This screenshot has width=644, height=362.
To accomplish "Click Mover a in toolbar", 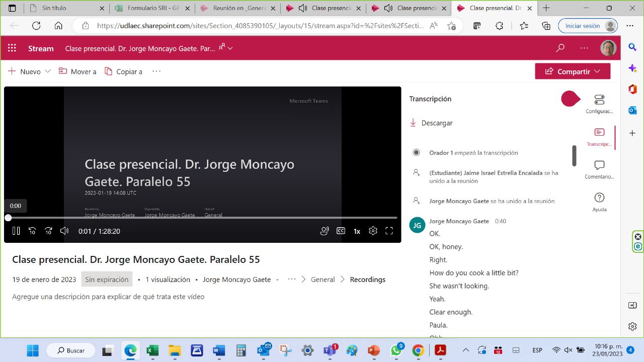I will (77, 71).
